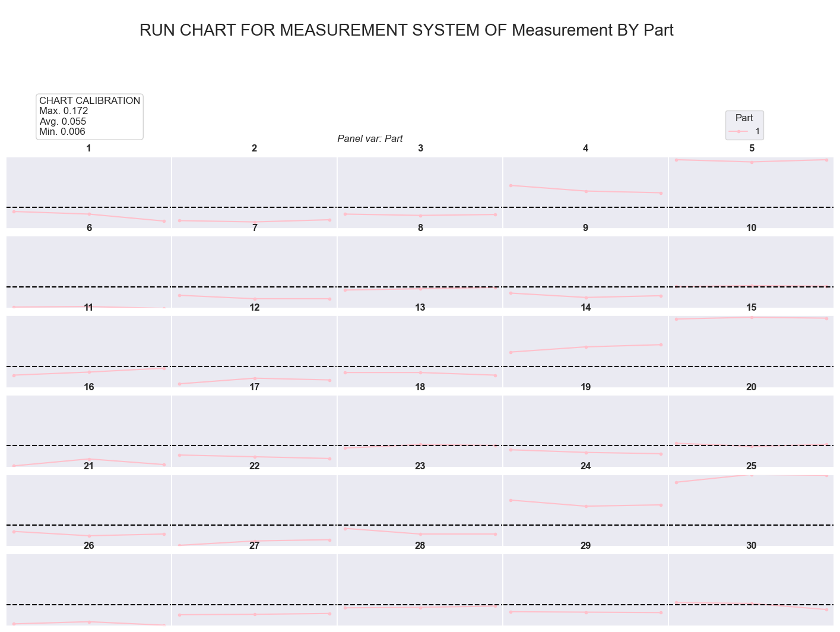Viewport: 840px width, 632px height.
Task: Click panel title '17'
Action: 255,387
